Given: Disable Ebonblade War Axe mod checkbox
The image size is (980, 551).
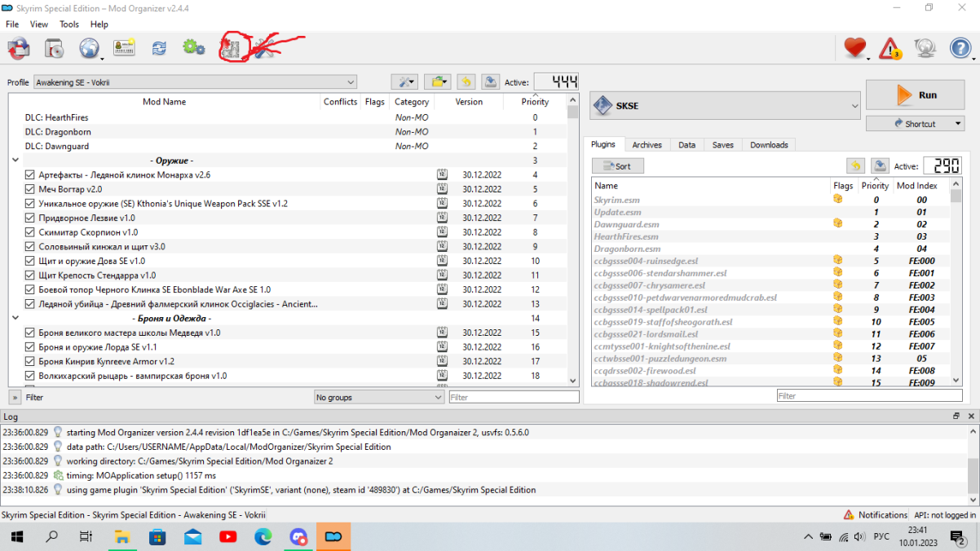Looking at the screenshot, I should point(30,289).
